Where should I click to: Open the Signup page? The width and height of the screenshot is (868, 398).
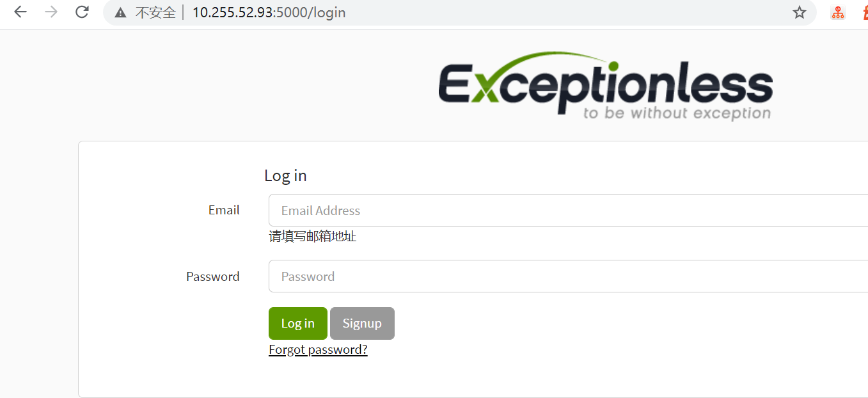pos(362,323)
